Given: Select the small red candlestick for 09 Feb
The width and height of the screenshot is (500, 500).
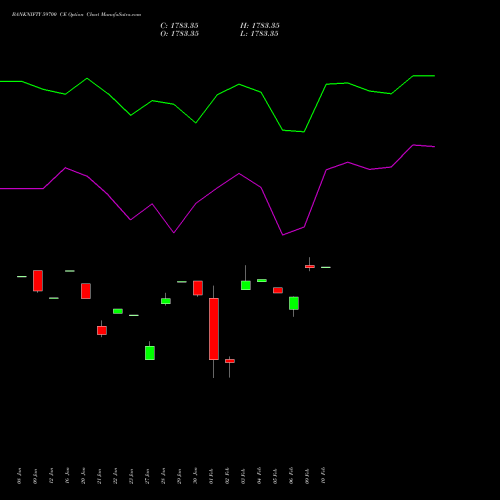Looking at the screenshot, I should click(x=310, y=266).
